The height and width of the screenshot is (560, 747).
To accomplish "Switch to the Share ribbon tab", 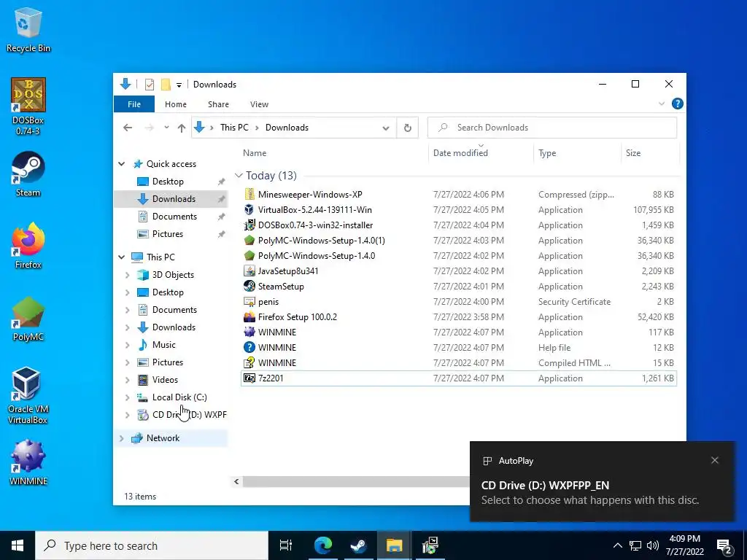I will 218,104.
